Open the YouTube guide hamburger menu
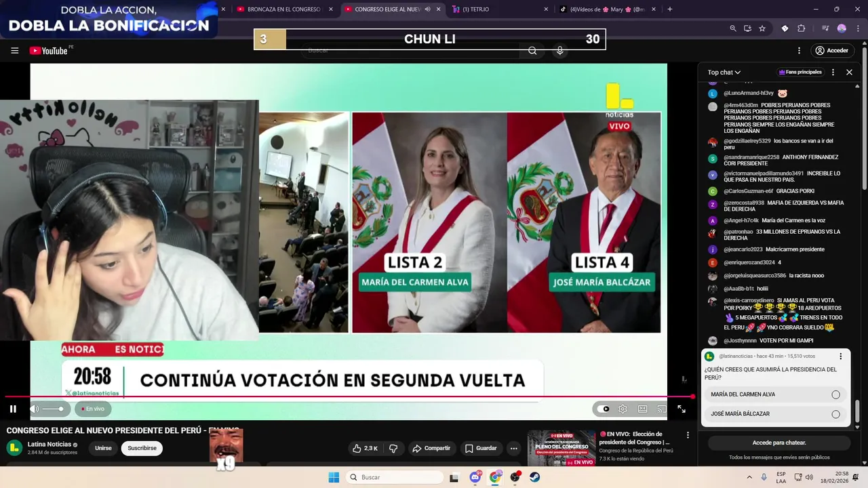The width and height of the screenshot is (868, 488). [x=14, y=51]
